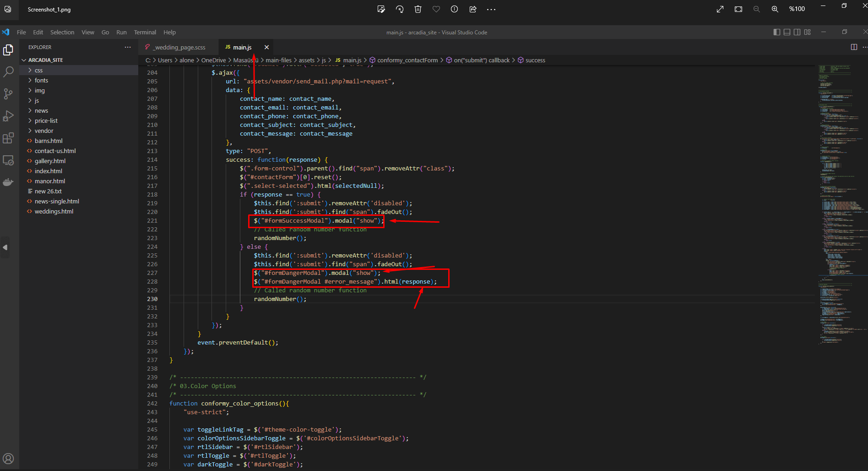Screen dimensions: 868x471
Task: Open new 26.txt file
Action: tap(79, 191)
